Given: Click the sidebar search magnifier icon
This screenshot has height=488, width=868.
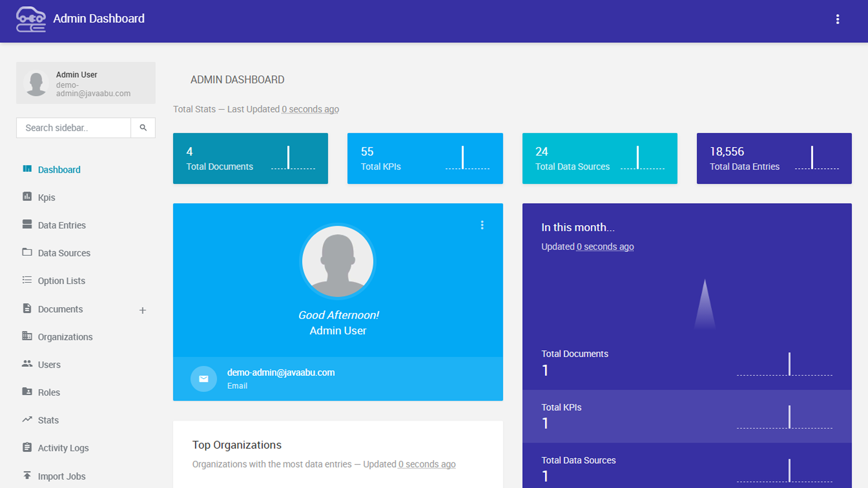Looking at the screenshot, I should (143, 128).
